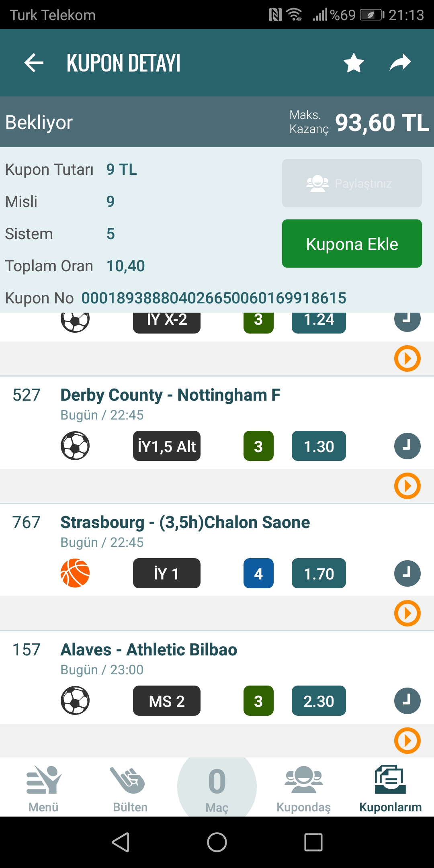The height and width of the screenshot is (868, 434).
Task: Tap the share arrow icon
Action: point(400,63)
